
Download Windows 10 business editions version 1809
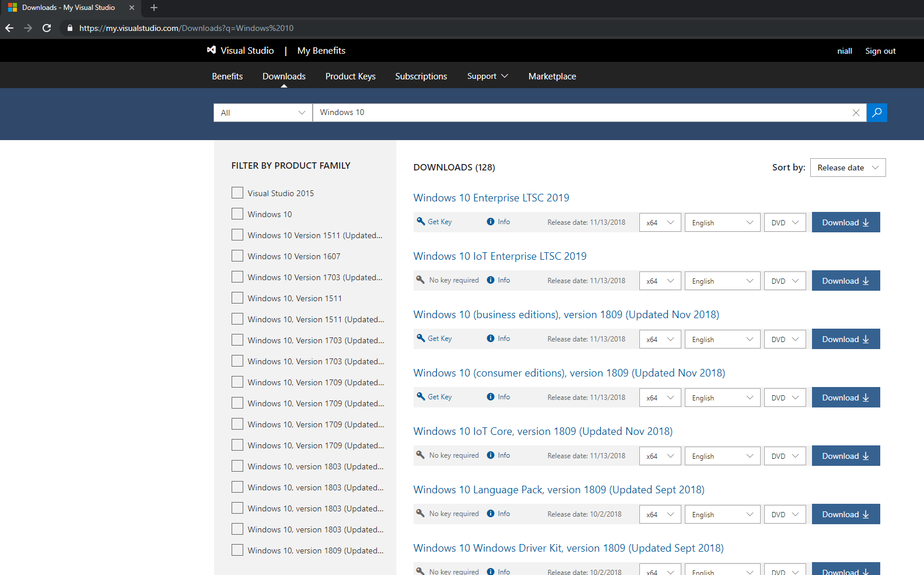846,339
